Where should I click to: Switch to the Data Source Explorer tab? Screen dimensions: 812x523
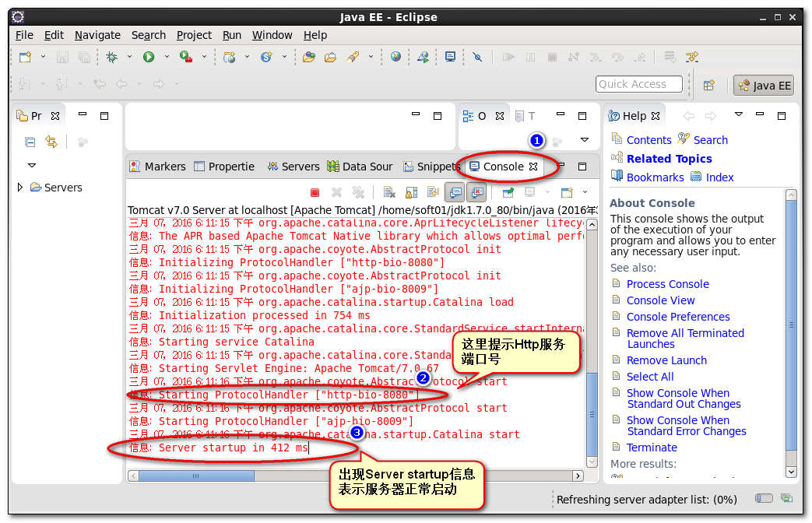pyautogui.click(x=360, y=167)
